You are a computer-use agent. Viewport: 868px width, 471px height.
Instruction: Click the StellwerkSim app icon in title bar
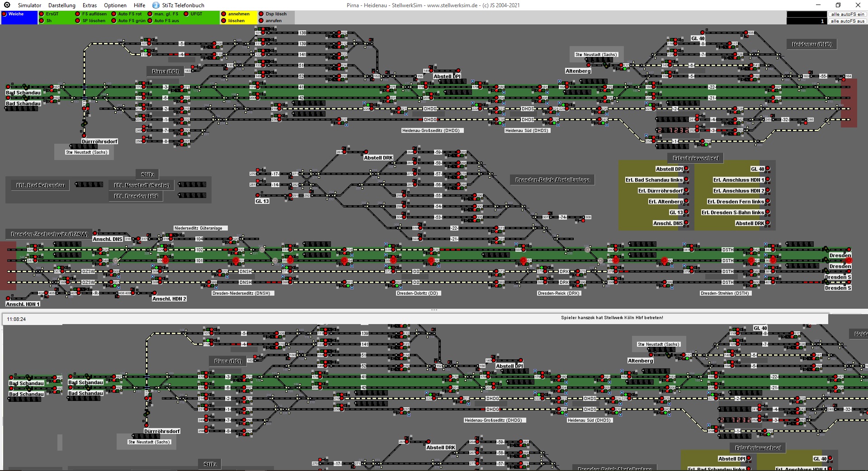7,5
